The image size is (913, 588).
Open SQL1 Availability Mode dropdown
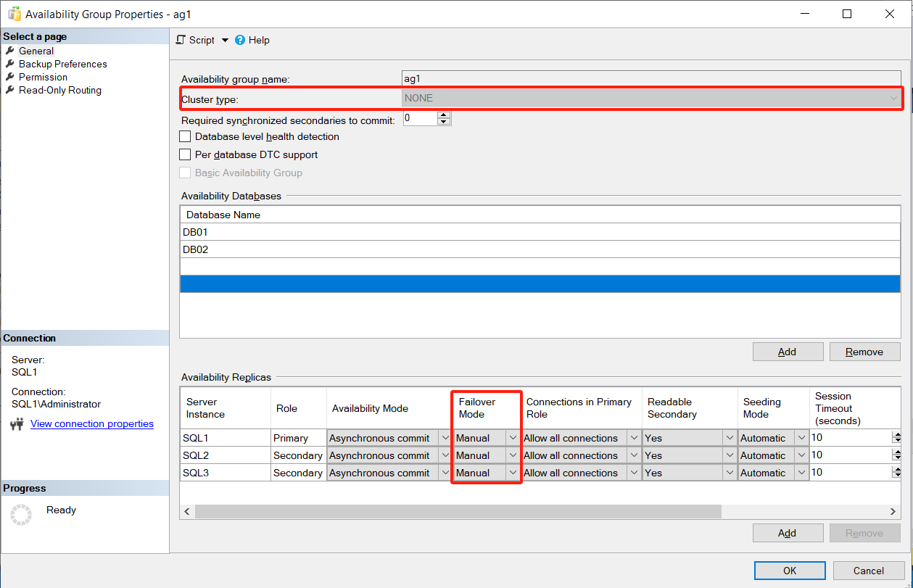445,438
